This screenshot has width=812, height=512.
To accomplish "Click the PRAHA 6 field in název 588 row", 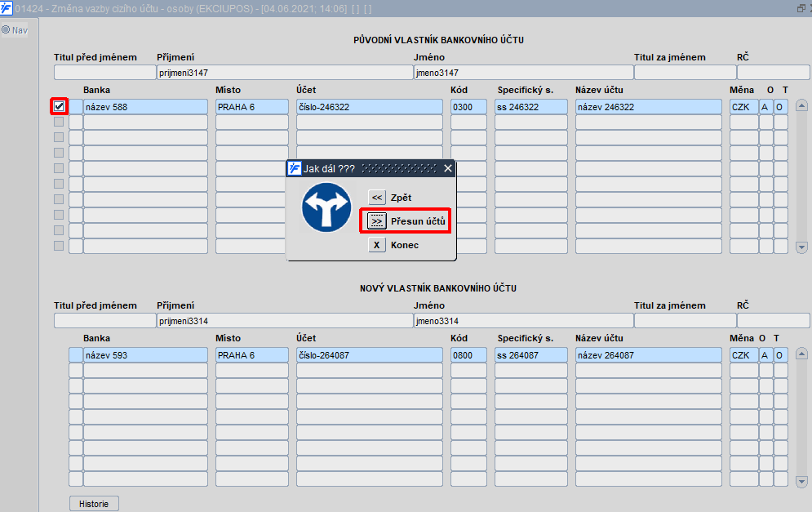I will 251,107.
